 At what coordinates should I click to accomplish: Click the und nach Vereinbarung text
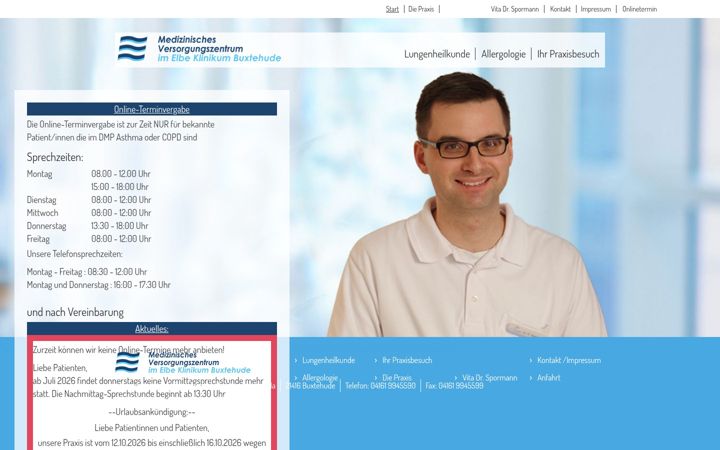75,312
